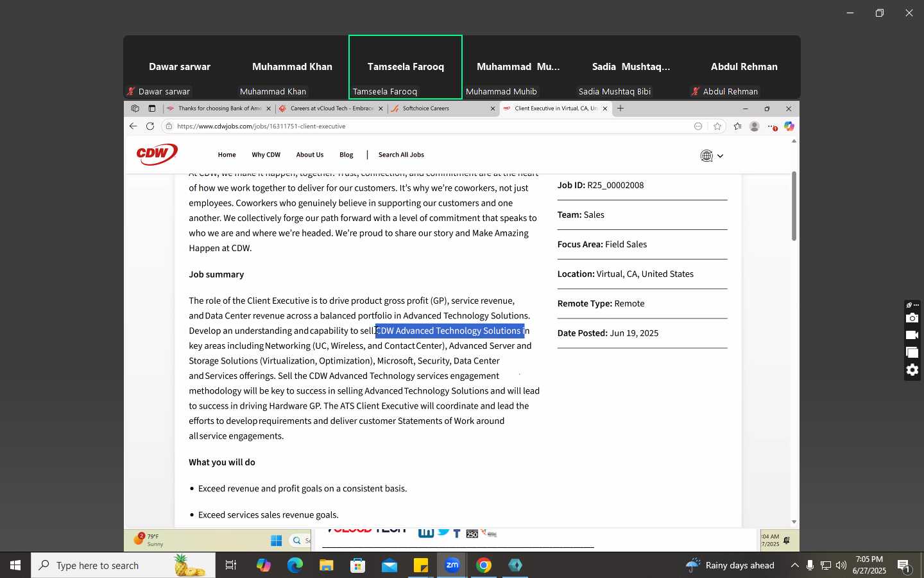Open the taskbar clock and date
This screenshot has height=578, width=924.
(869, 565)
